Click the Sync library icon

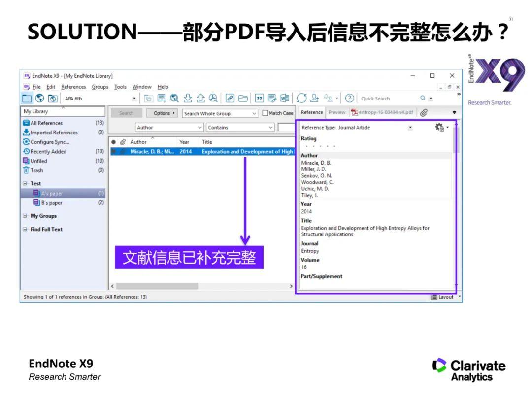[301, 98]
